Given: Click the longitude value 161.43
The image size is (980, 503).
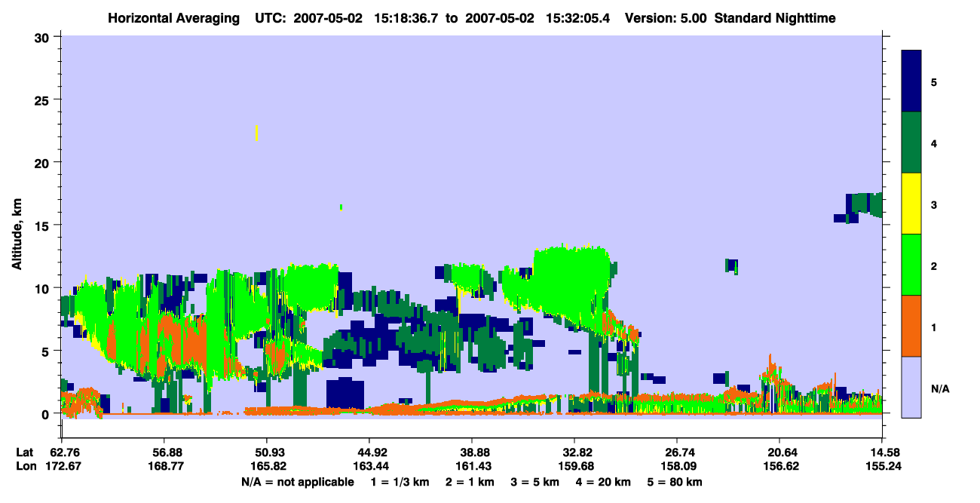Looking at the screenshot, I should click(472, 466).
